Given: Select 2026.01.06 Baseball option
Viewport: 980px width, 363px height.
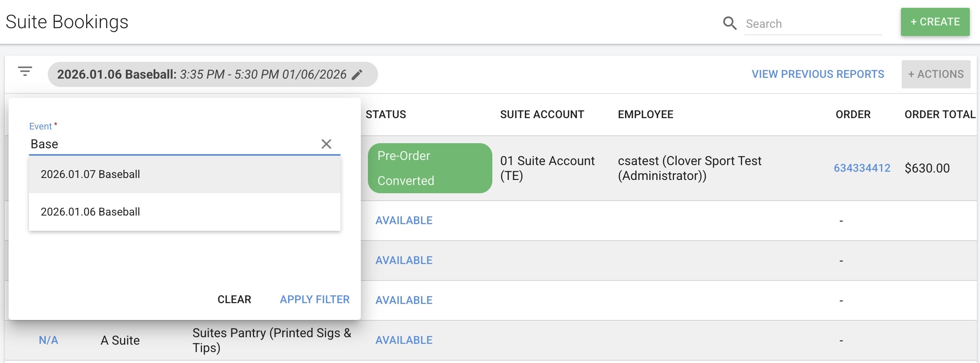Looking at the screenshot, I should (185, 212).
